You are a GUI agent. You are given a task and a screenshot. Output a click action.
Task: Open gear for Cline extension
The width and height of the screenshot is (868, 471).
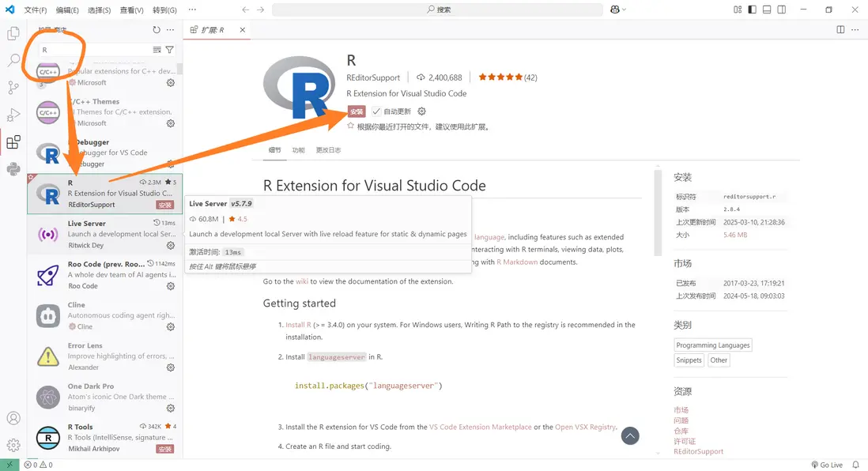point(171,326)
